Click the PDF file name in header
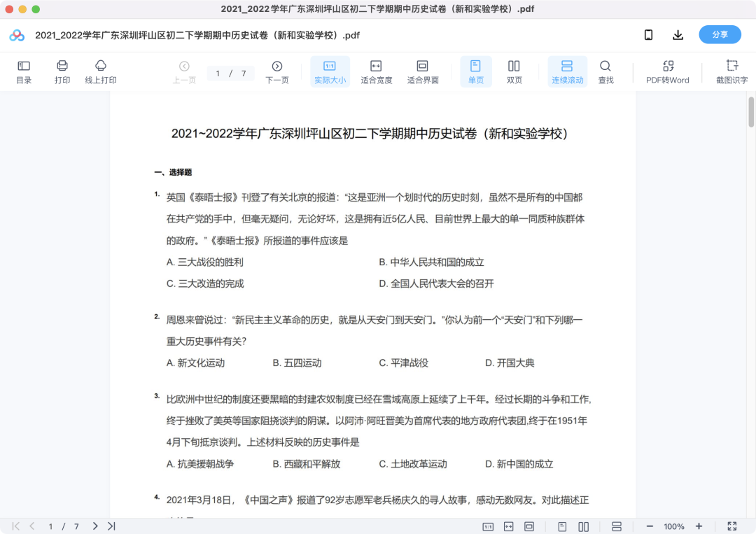This screenshot has width=756, height=534. (197, 35)
